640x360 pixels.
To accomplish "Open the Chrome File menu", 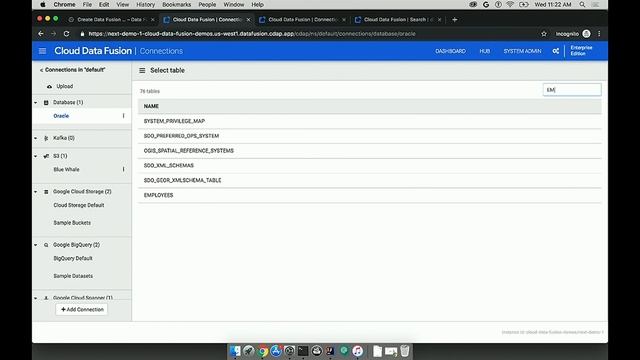I will [87, 4].
